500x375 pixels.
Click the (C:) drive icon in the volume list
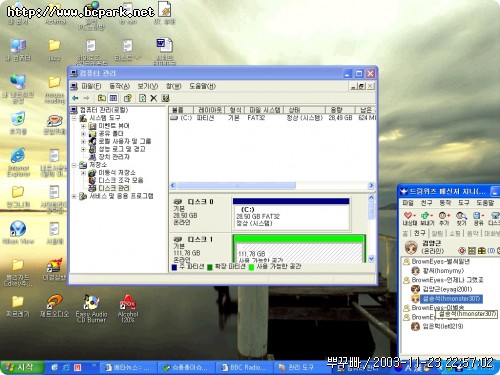pyautogui.click(x=174, y=118)
